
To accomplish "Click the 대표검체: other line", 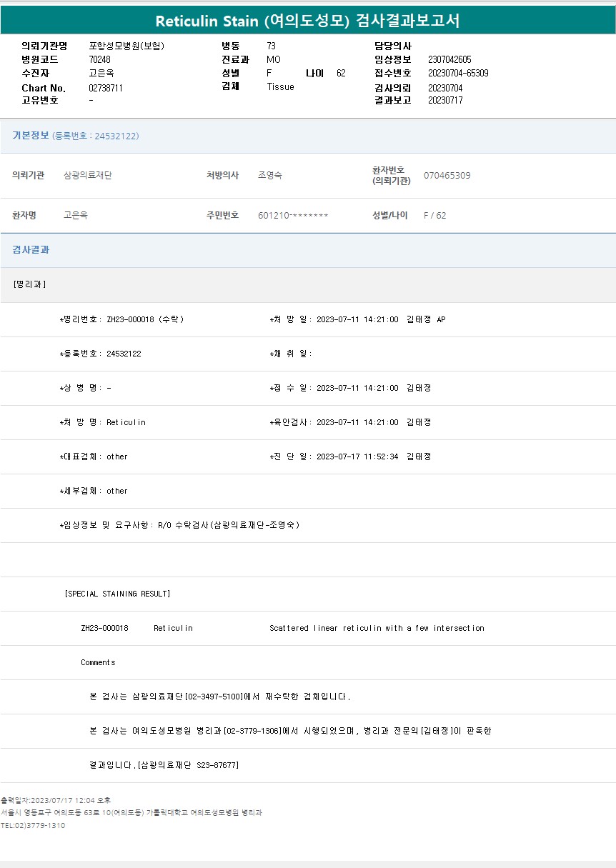I will tap(94, 457).
